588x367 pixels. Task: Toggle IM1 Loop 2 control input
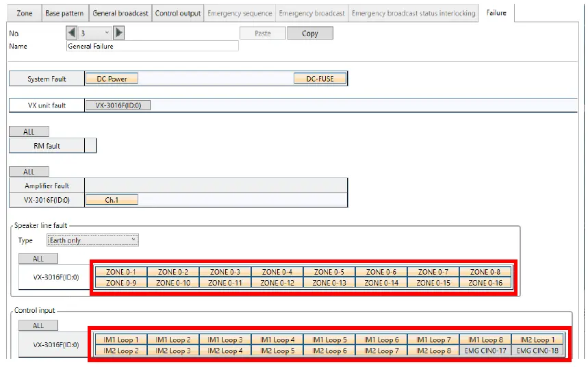click(x=173, y=340)
